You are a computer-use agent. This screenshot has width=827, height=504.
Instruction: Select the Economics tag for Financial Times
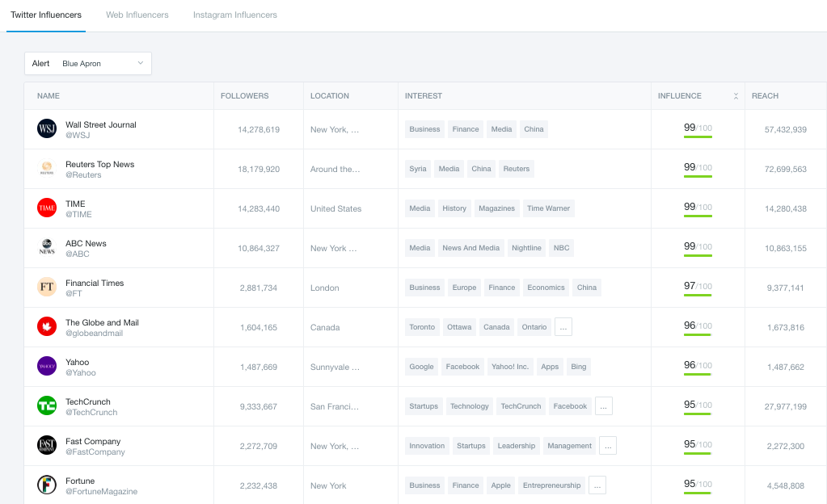click(546, 288)
